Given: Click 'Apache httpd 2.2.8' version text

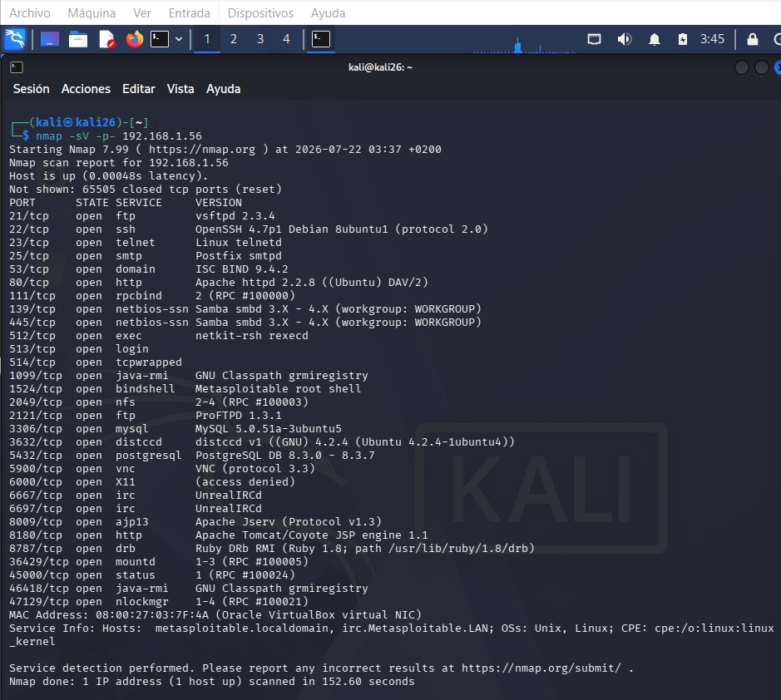Looking at the screenshot, I should click(255, 283).
